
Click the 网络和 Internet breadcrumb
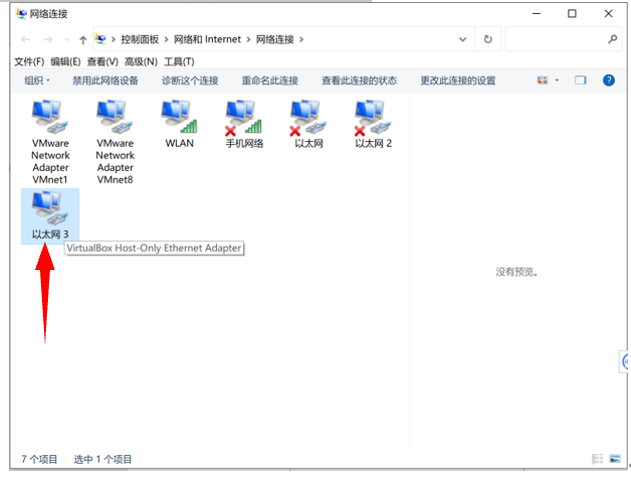[x=207, y=39]
